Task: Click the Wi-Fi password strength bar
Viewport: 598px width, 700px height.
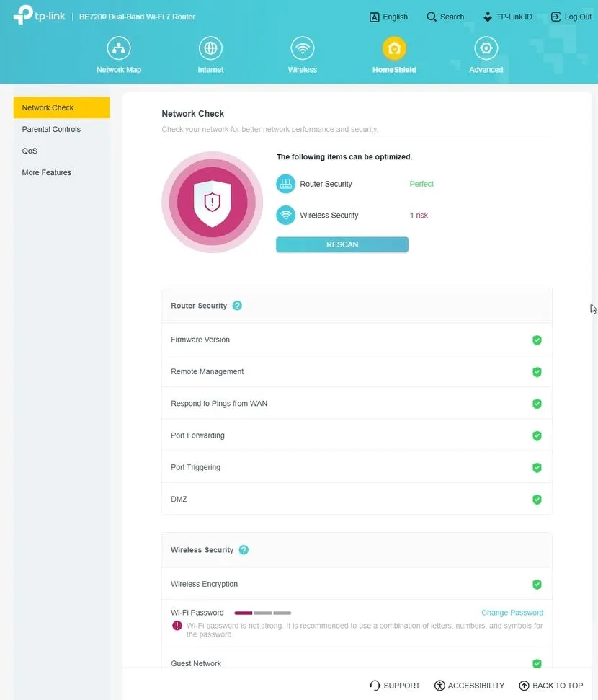Action: click(262, 613)
